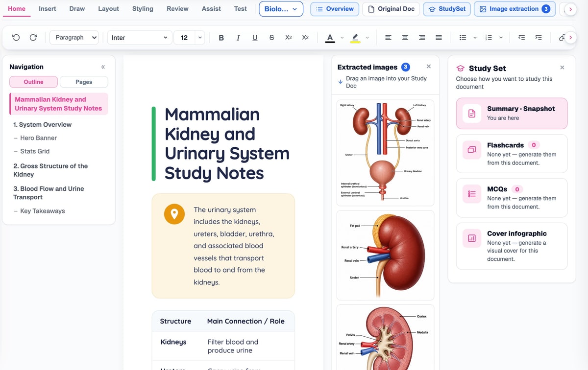Screen dimensions: 588x370
Task: Open the Test tab
Action: [x=241, y=9]
